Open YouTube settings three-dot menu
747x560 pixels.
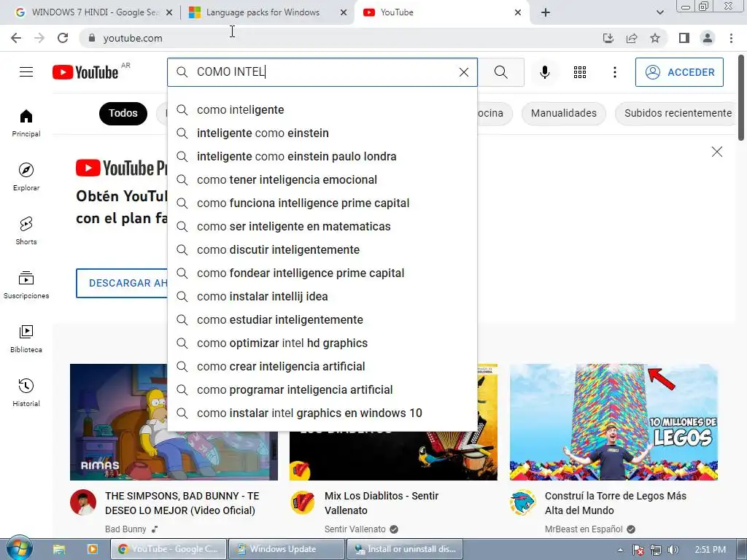[x=614, y=72]
